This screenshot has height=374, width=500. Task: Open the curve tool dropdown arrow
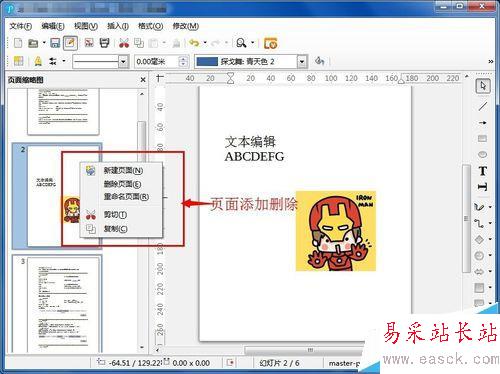coord(490,207)
